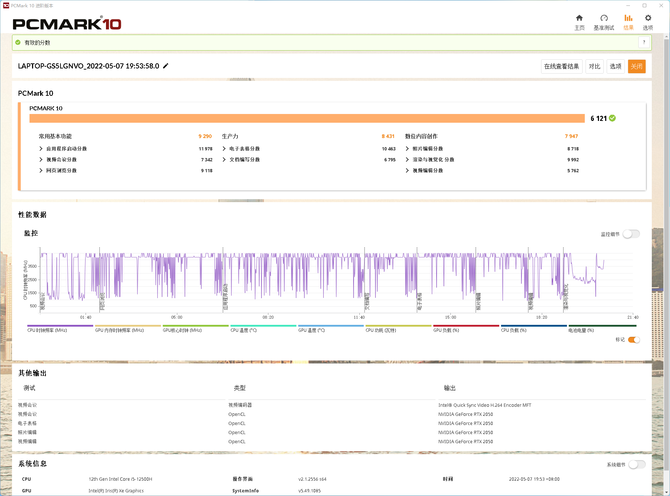This screenshot has height=496, width=670.
Task: Open the Options (选项) gear icon
Action: 648,18
